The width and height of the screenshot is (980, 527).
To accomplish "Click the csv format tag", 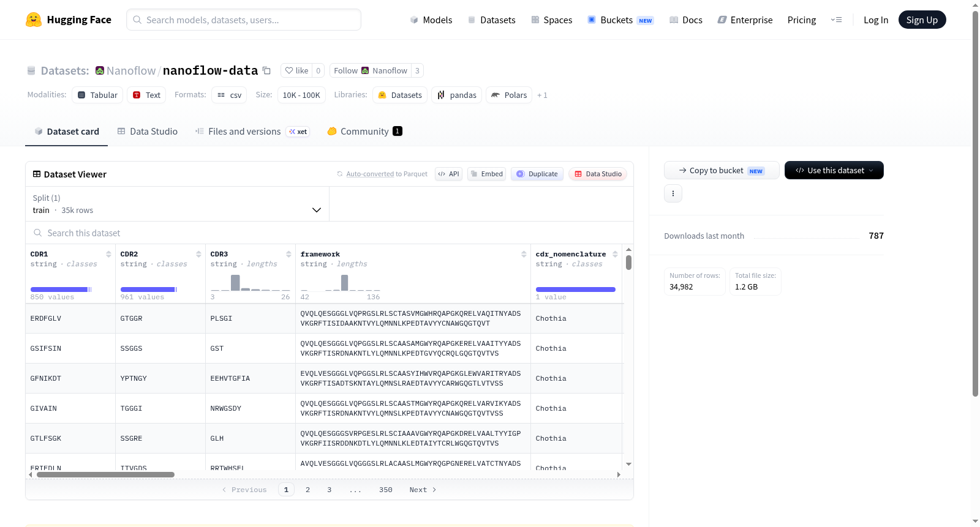I will (x=229, y=95).
